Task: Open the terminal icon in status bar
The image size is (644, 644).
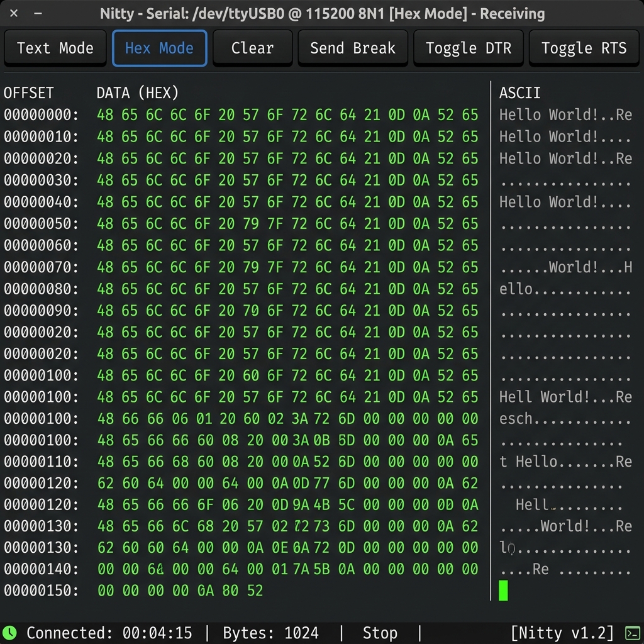Action: click(632, 633)
